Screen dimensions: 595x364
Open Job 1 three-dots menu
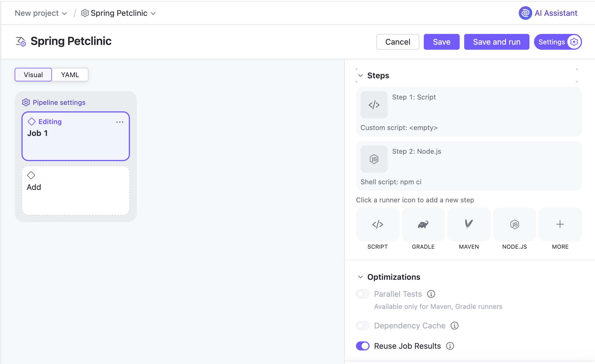(x=120, y=122)
